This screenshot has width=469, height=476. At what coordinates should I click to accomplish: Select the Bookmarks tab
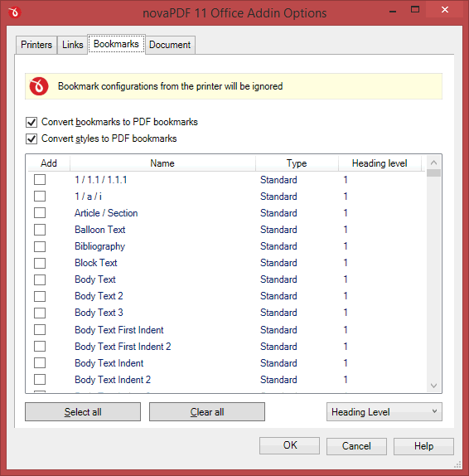(116, 44)
